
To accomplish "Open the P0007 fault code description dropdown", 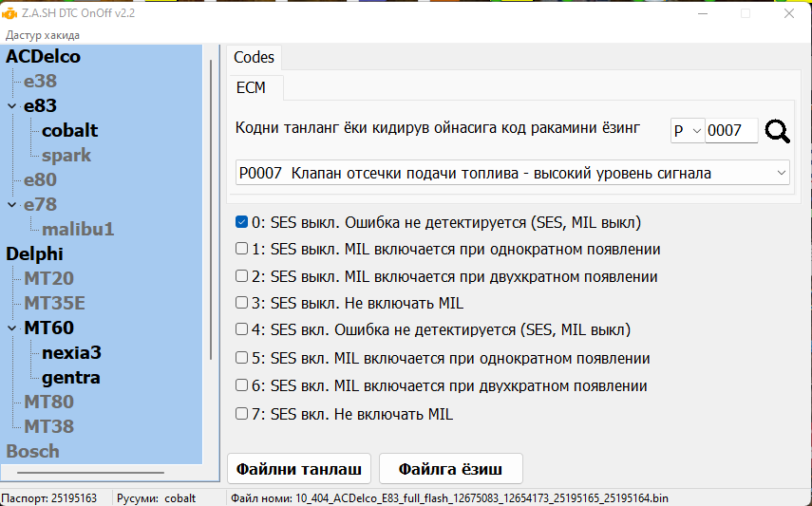I will pyautogui.click(x=513, y=173).
